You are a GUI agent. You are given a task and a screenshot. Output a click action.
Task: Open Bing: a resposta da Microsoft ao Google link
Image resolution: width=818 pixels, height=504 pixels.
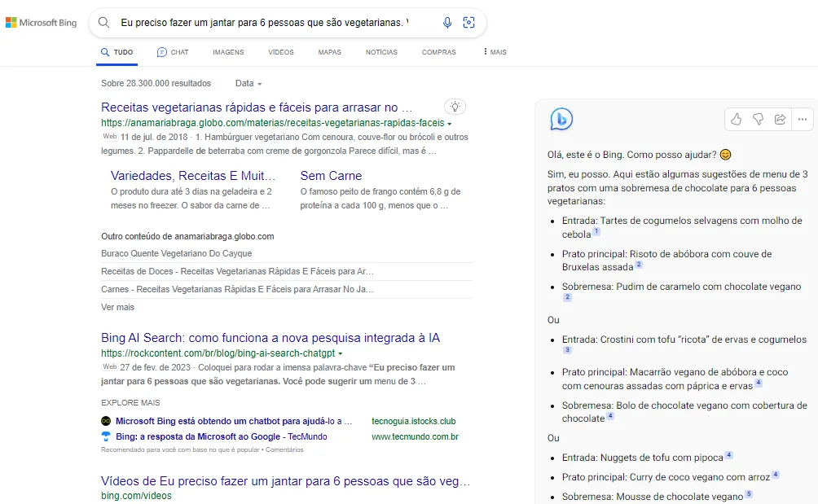[x=221, y=436]
